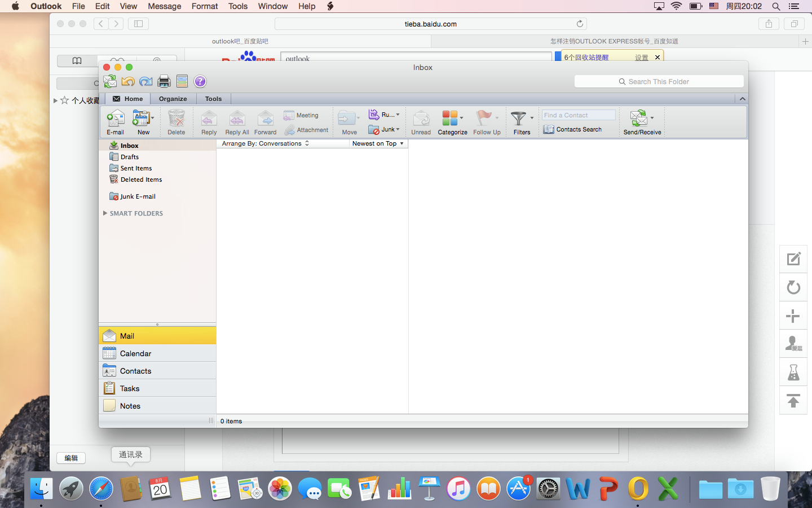Click the Undo arrow in quick toolbar
This screenshot has width=812, height=508.
pos(128,81)
